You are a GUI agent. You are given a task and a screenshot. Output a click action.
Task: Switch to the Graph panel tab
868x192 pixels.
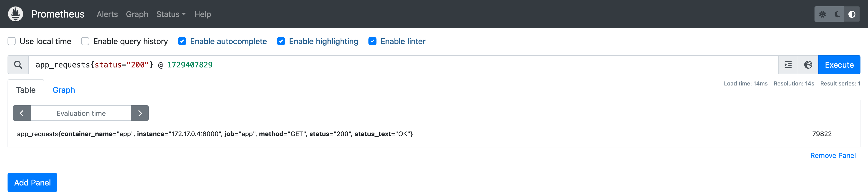(x=64, y=90)
